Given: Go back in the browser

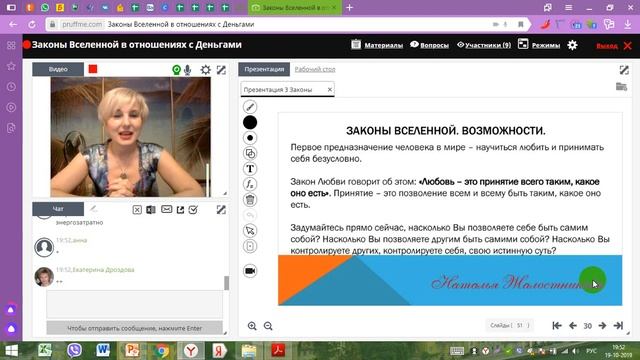Looking at the screenshot, I should [13, 24].
